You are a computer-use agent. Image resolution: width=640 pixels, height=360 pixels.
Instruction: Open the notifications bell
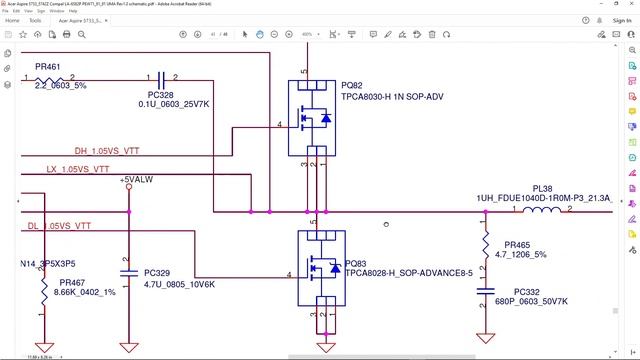coord(600,20)
